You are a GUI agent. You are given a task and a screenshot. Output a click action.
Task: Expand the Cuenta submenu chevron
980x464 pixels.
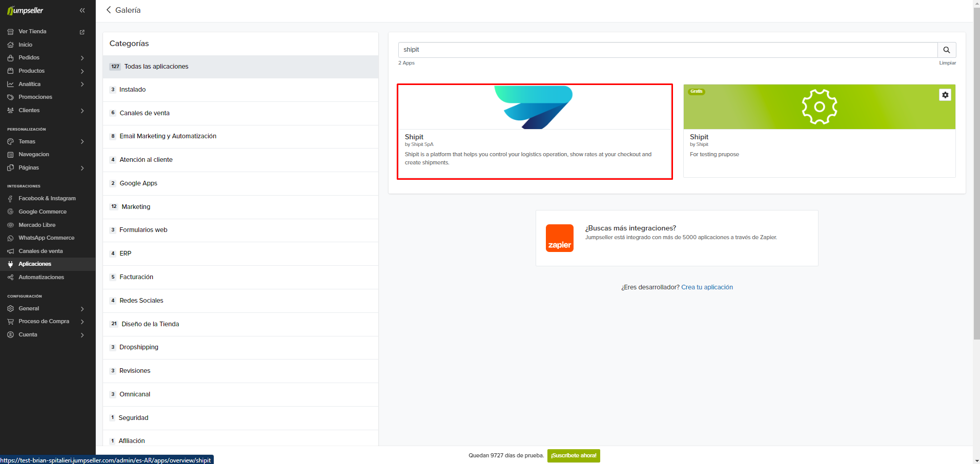(83, 335)
